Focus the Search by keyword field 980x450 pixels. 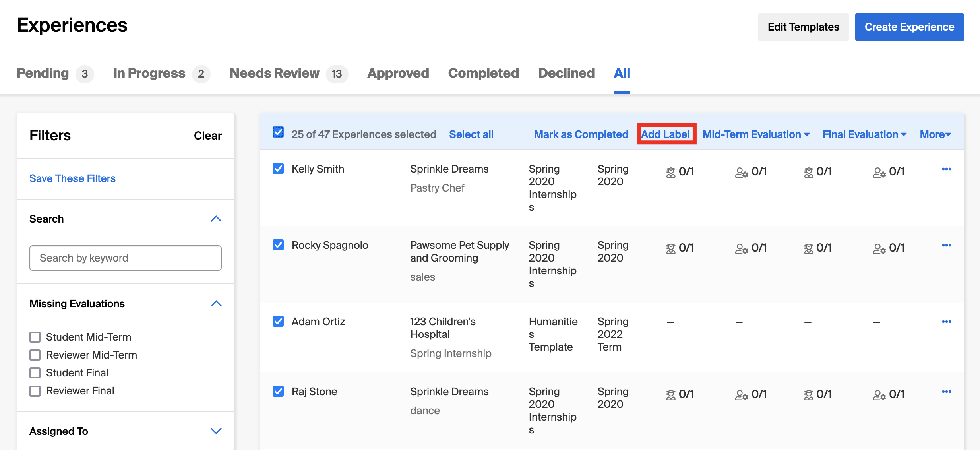[126, 258]
